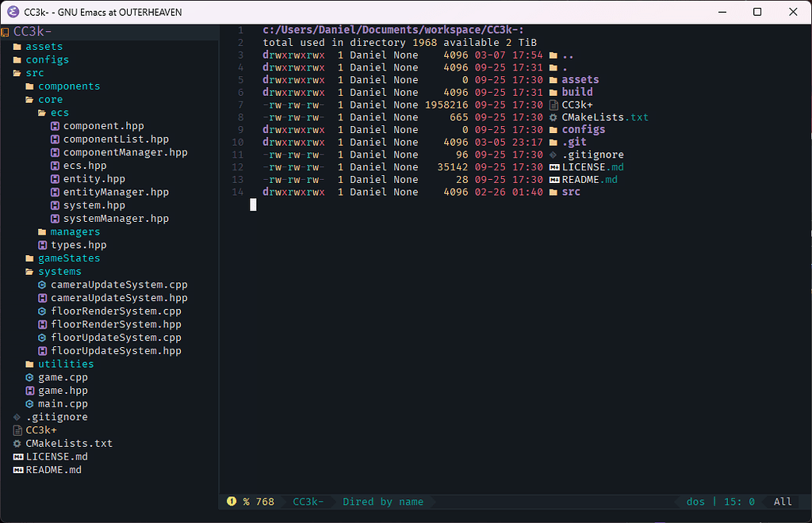The width and height of the screenshot is (812, 523).
Task: Collapse the src folder in the sidebar
Action: 35,72
